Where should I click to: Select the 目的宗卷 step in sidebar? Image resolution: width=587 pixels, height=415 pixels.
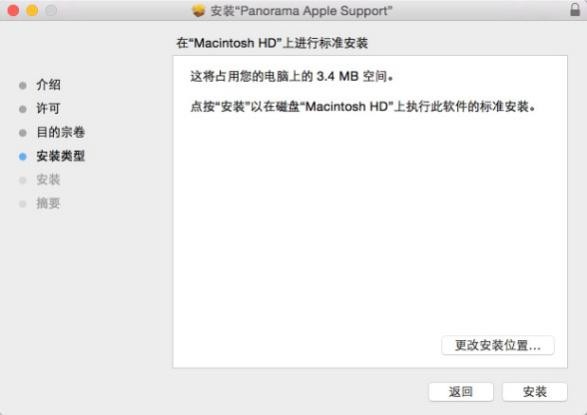pyautogui.click(x=61, y=132)
